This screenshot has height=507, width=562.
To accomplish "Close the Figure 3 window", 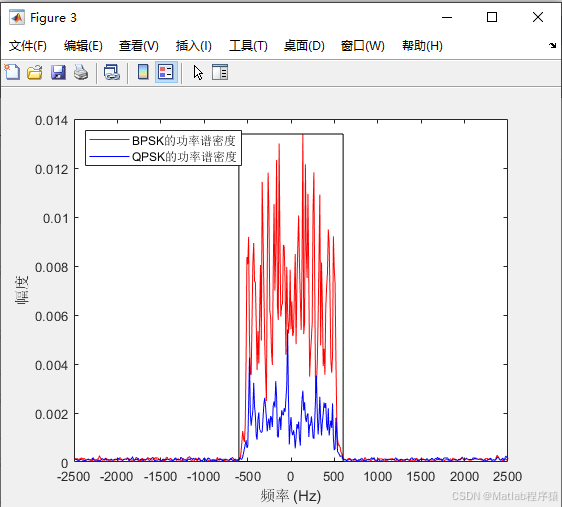I will (538, 17).
